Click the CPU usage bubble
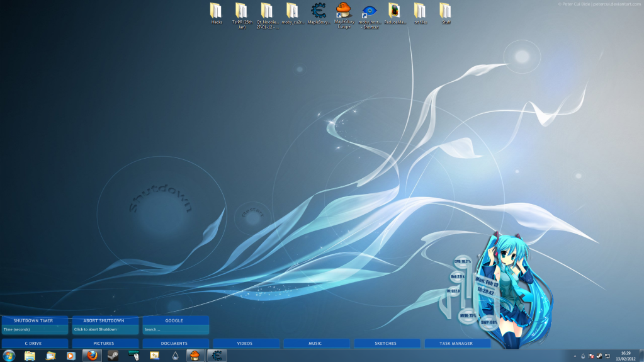Image resolution: width=644 pixels, height=362 pixels. (x=463, y=261)
